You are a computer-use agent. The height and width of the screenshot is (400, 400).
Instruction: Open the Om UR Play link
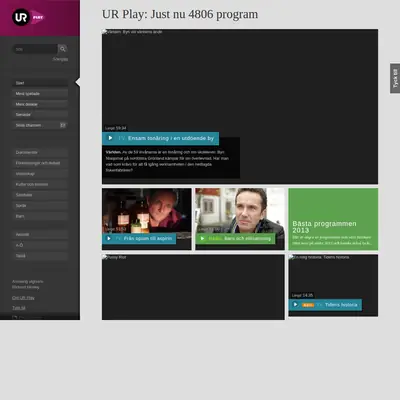(23, 298)
